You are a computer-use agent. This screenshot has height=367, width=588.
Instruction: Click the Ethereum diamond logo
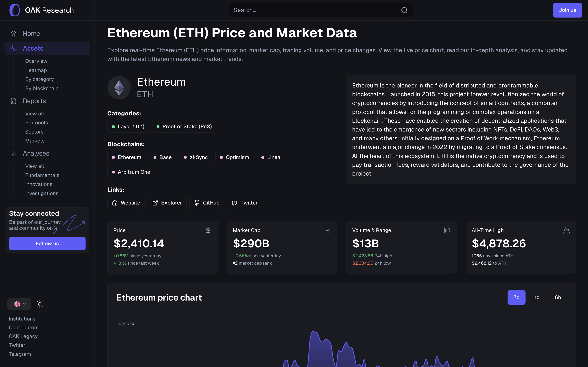pyautogui.click(x=119, y=88)
